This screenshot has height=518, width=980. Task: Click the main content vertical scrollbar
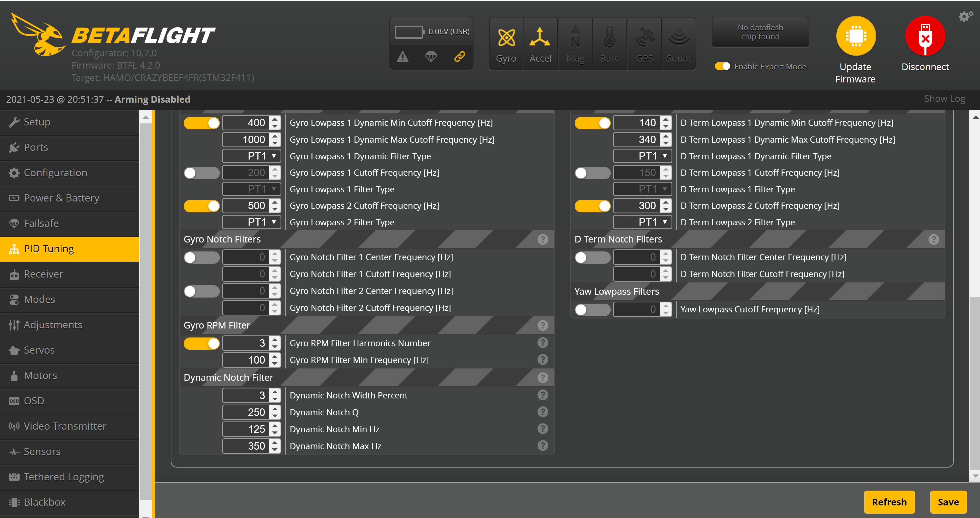pyautogui.click(x=975, y=383)
